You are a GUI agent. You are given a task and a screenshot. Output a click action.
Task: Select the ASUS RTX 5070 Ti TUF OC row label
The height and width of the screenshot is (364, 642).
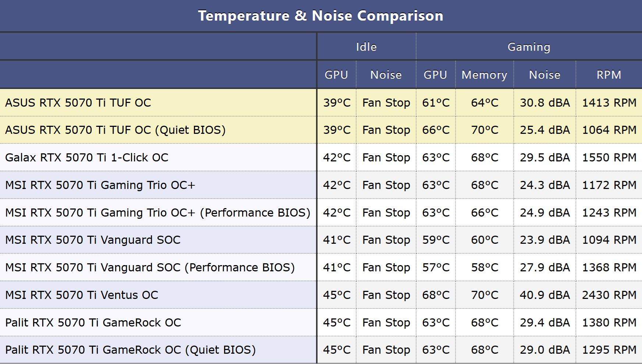pos(78,103)
